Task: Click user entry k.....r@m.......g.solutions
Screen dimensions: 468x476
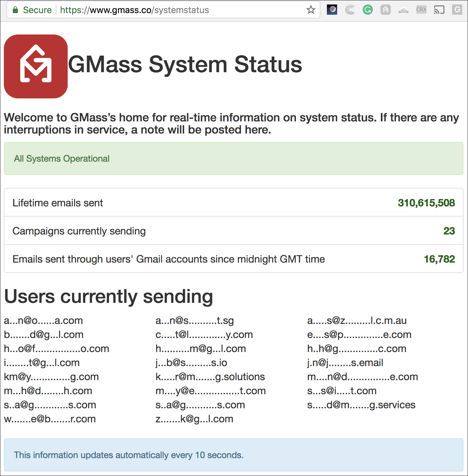Action: [210, 377]
